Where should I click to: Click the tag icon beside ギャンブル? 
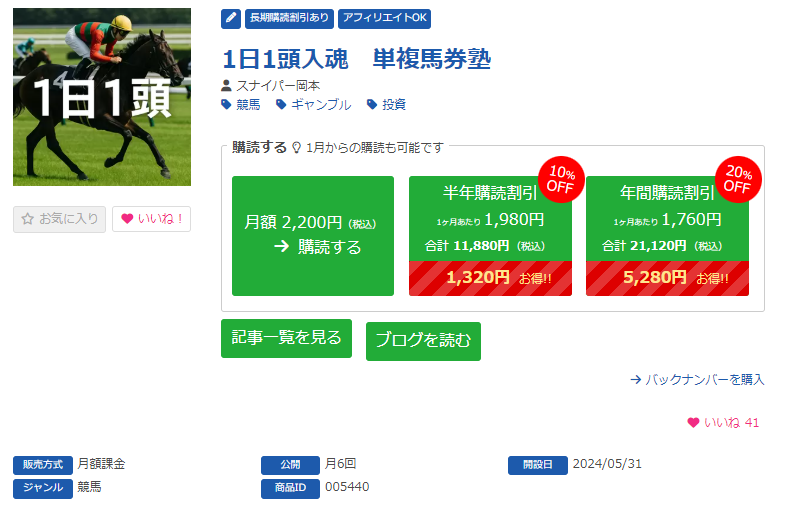282,104
